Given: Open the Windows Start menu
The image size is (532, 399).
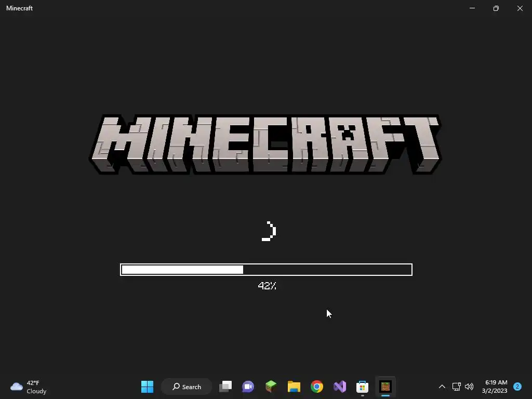Looking at the screenshot, I should tap(147, 387).
